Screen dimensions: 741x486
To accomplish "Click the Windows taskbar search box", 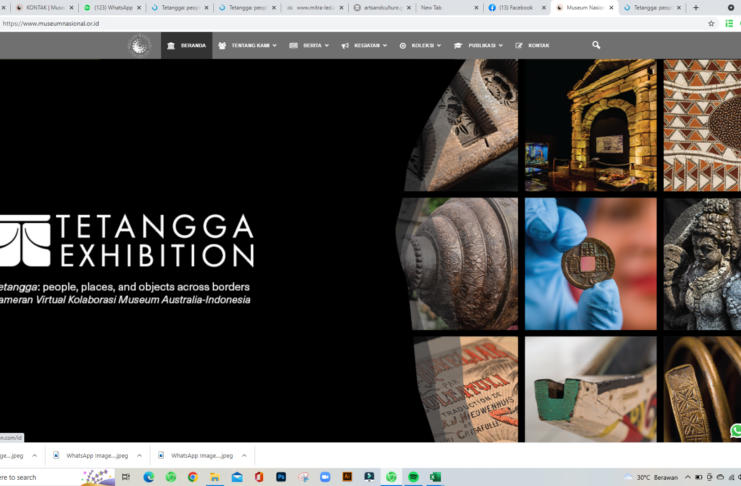I will (57, 477).
